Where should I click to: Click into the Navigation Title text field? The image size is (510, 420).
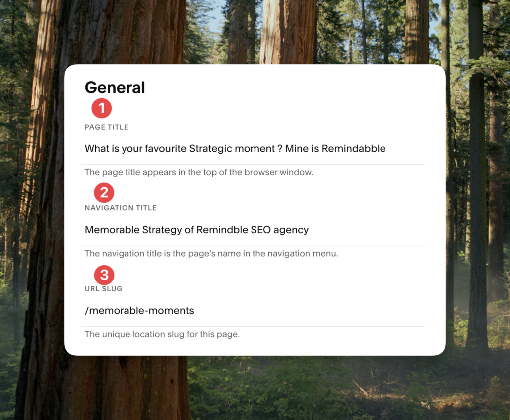(253, 230)
